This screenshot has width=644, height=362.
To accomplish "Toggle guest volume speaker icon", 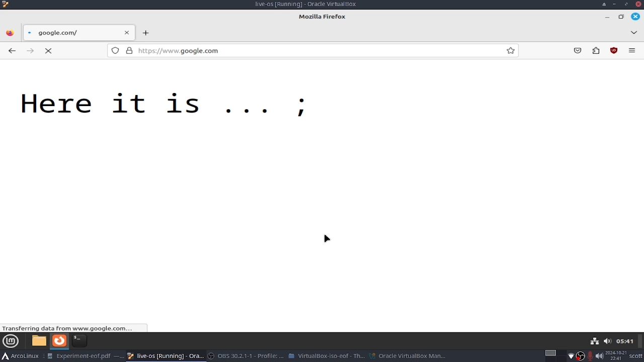I will tap(607, 341).
